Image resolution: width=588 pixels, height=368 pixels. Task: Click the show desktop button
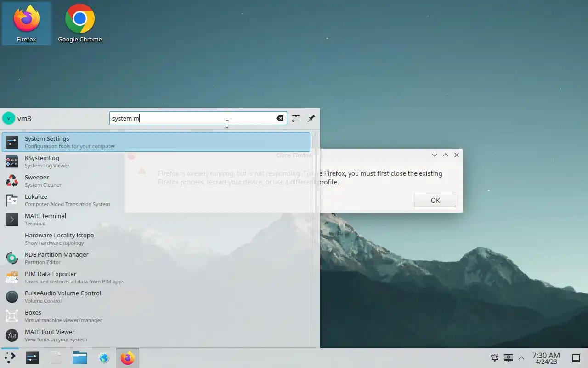[576, 358]
